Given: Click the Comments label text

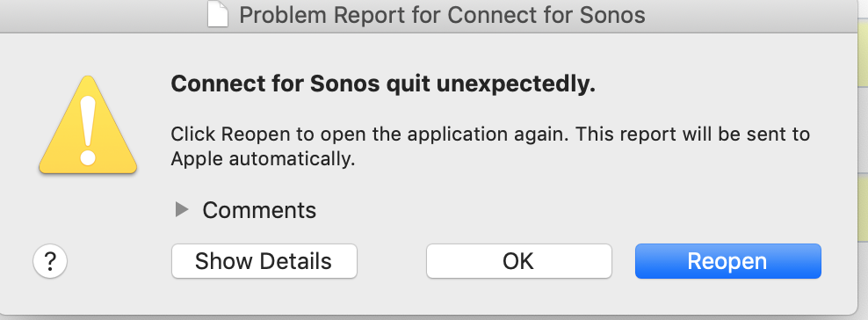Looking at the screenshot, I should pos(259,210).
